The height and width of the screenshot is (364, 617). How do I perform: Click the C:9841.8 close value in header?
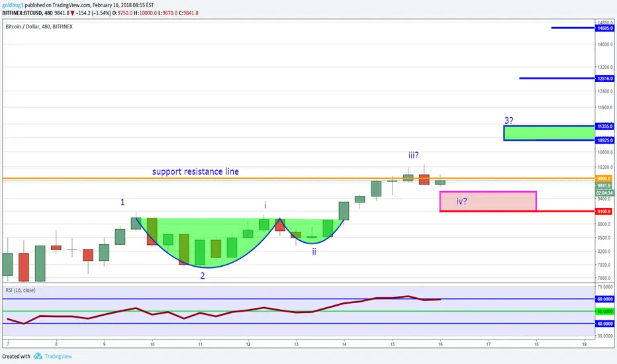point(189,13)
